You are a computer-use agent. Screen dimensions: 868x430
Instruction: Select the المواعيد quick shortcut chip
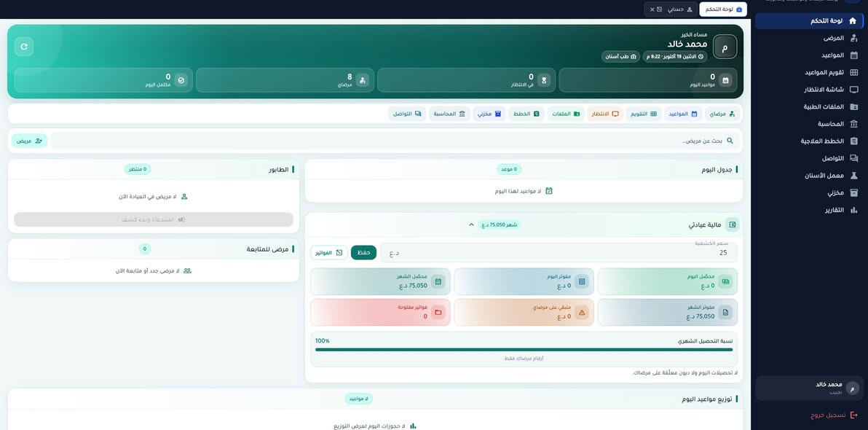pos(682,114)
